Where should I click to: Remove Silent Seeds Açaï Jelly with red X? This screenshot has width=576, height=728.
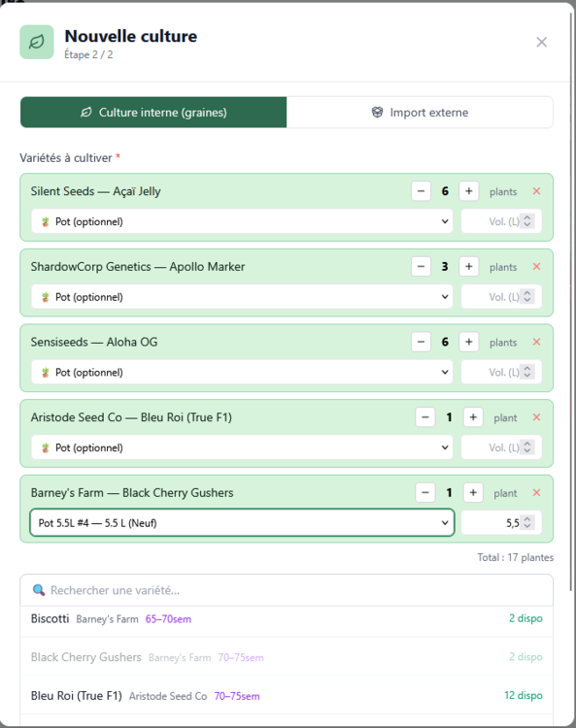tap(536, 191)
